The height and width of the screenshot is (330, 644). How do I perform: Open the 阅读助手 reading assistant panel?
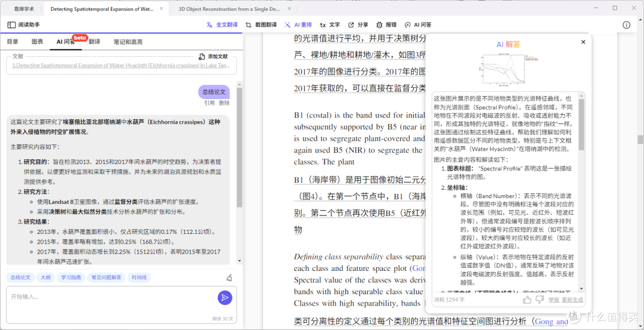click(x=23, y=24)
